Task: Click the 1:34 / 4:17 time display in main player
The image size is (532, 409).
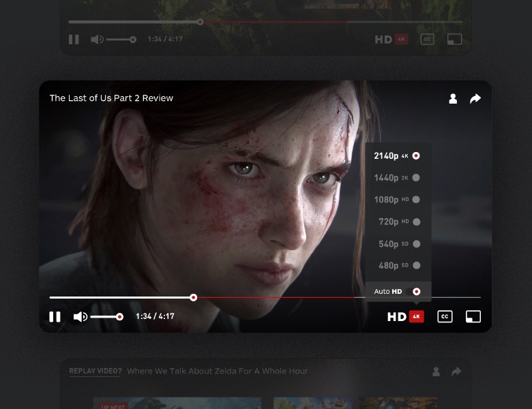Action: (155, 316)
